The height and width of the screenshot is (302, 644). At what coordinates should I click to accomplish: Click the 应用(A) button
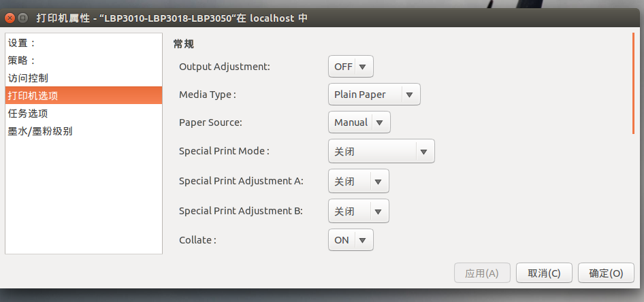pos(482,273)
